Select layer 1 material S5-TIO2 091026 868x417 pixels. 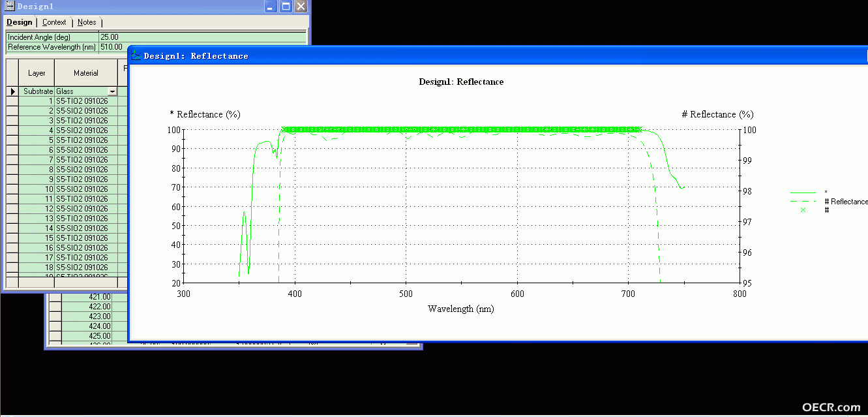coord(86,101)
